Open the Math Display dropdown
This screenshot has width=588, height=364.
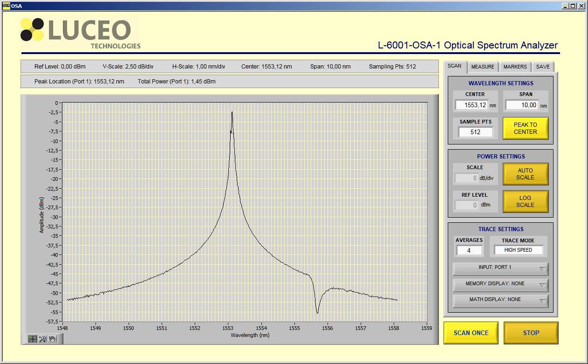point(500,300)
